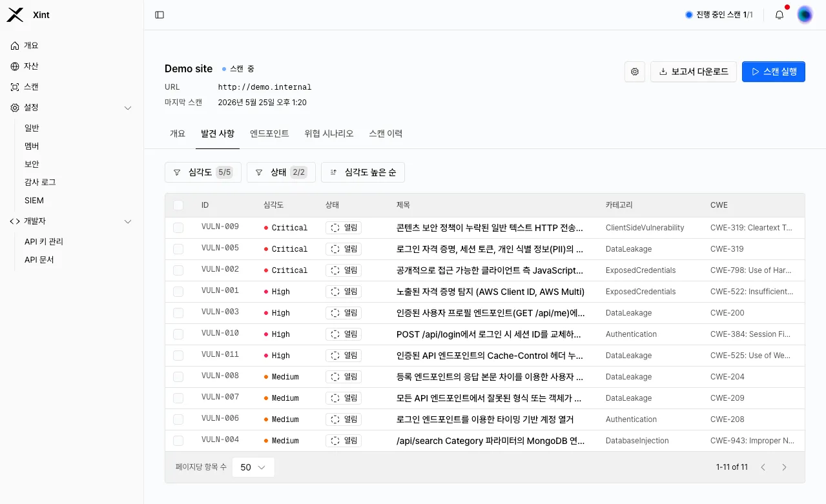Image resolution: width=826 pixels, height=504 pixels.
Task: Select the VULN-001 row checkbox
Action: [x=178, y=292]
